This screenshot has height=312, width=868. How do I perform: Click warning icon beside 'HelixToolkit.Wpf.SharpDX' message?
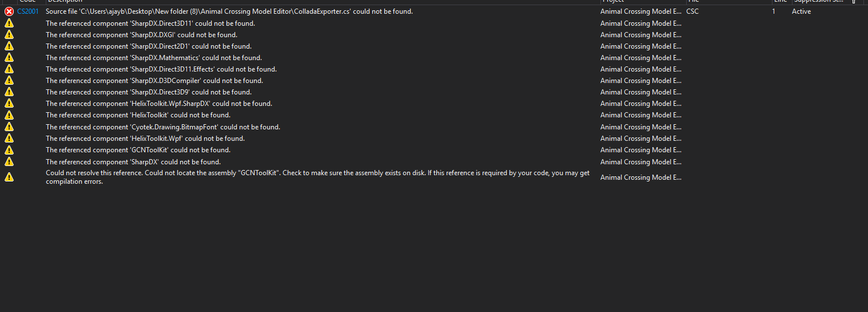point(9,104)
